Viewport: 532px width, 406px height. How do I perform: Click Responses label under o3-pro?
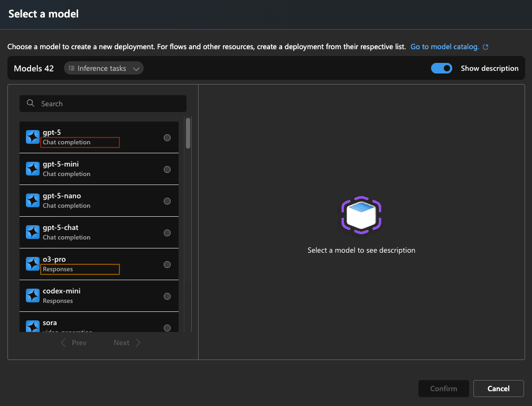[x=58, y=269]
